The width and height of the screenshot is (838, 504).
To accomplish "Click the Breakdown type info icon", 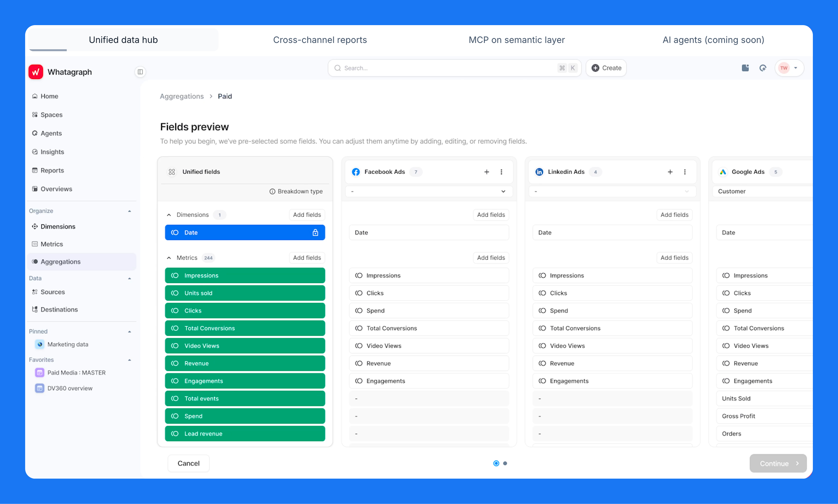I will [272, 192].
